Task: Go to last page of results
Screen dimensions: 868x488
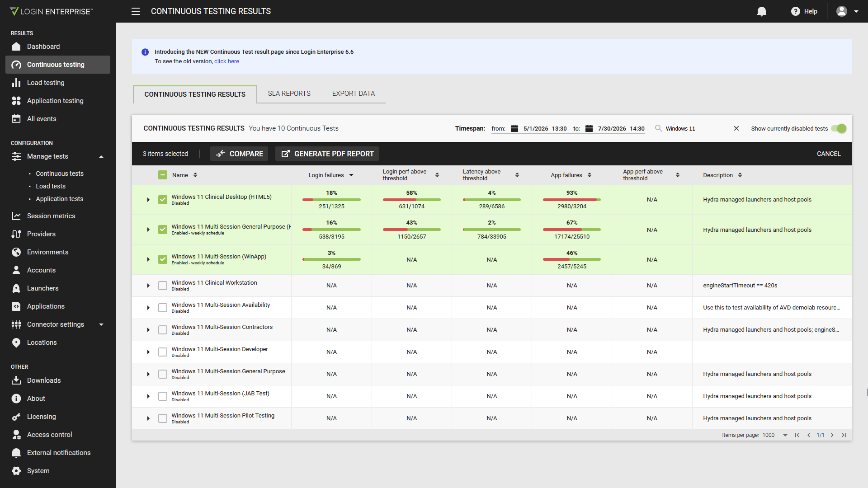Action: [844, 435]
